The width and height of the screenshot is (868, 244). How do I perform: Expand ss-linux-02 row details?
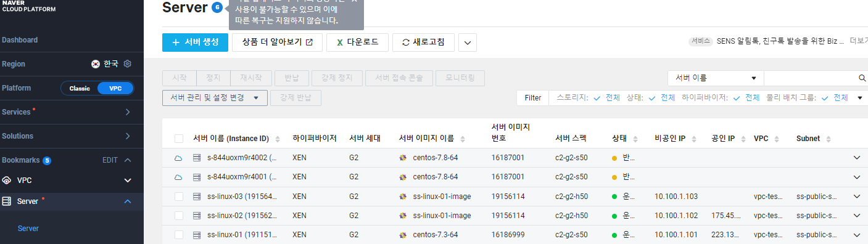(856, 216)
